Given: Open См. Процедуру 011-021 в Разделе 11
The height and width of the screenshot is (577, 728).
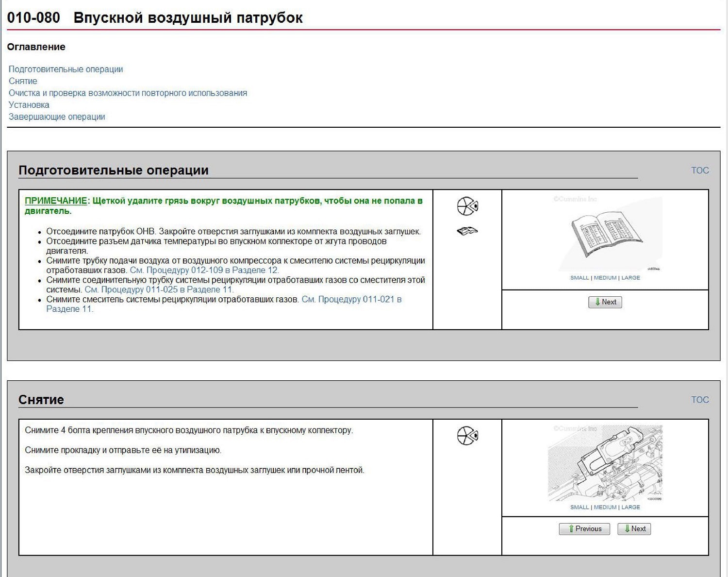Looking at the screenshot, I should click(x=224, y=304).
